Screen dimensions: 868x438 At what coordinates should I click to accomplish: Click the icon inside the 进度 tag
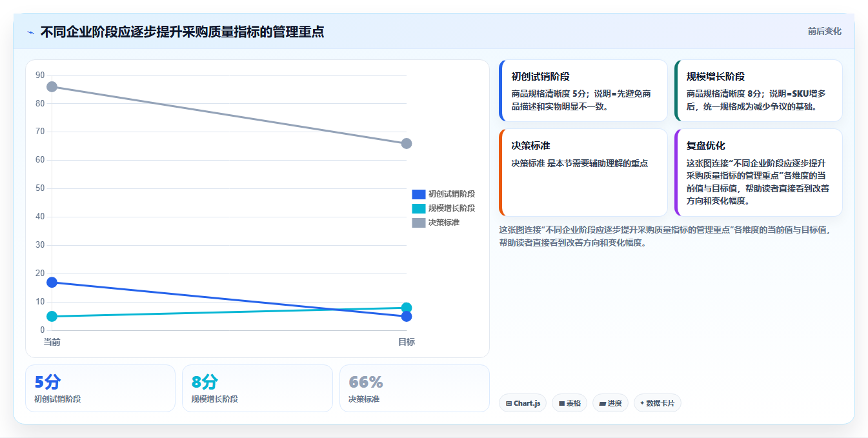tap(602, 403)
